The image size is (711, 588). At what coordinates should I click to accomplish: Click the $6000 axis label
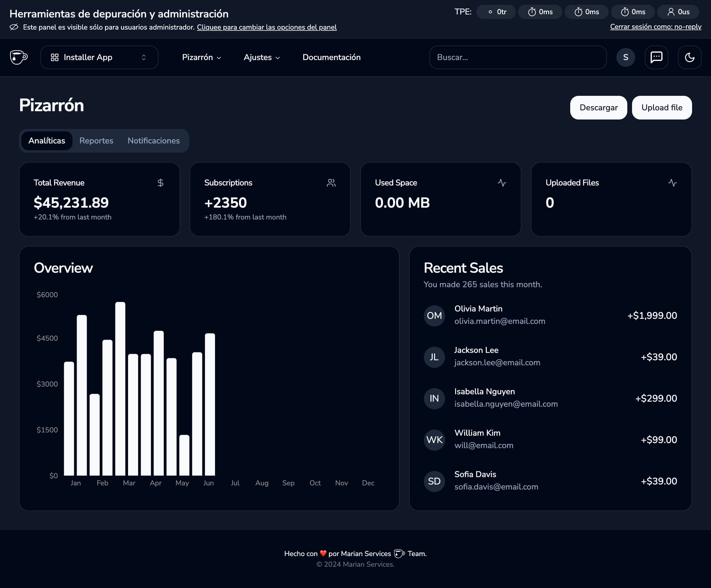click(47, 295)
